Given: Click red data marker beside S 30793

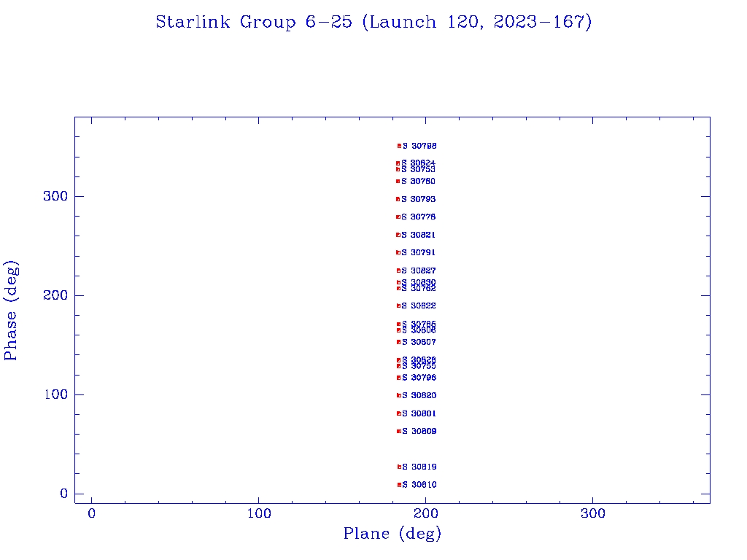Looking at the screenshot, I should click(x=398, y=199).
